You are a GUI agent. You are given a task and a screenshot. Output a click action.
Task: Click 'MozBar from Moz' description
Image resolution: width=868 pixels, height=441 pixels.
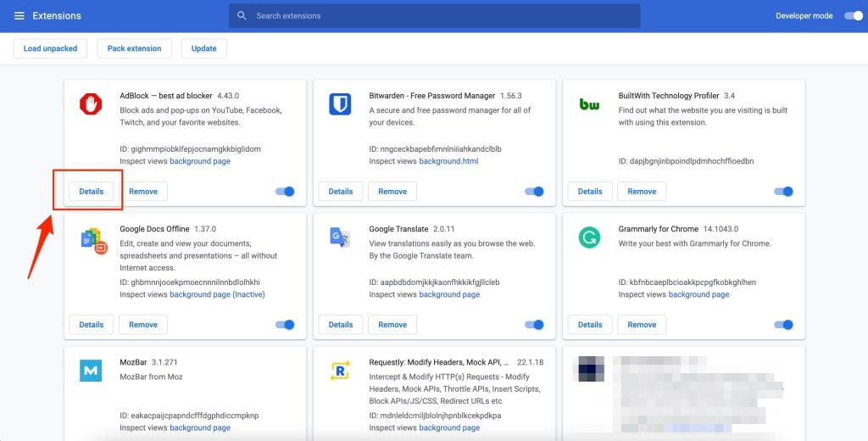[x=151, y=377]
